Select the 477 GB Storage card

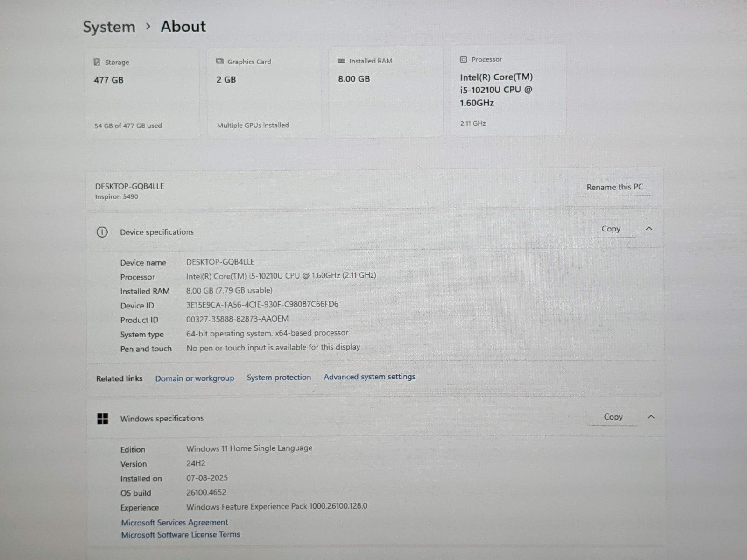click(x=142, y=93)
